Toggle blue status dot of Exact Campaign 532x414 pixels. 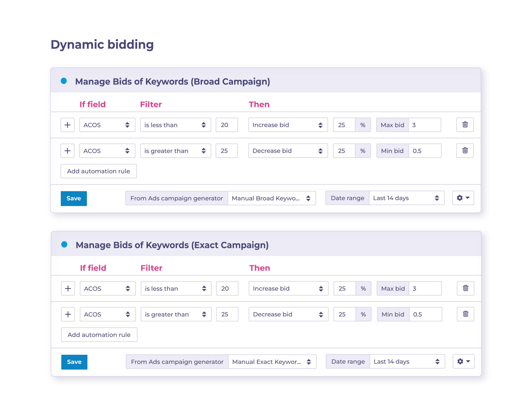tap(64, 244)
